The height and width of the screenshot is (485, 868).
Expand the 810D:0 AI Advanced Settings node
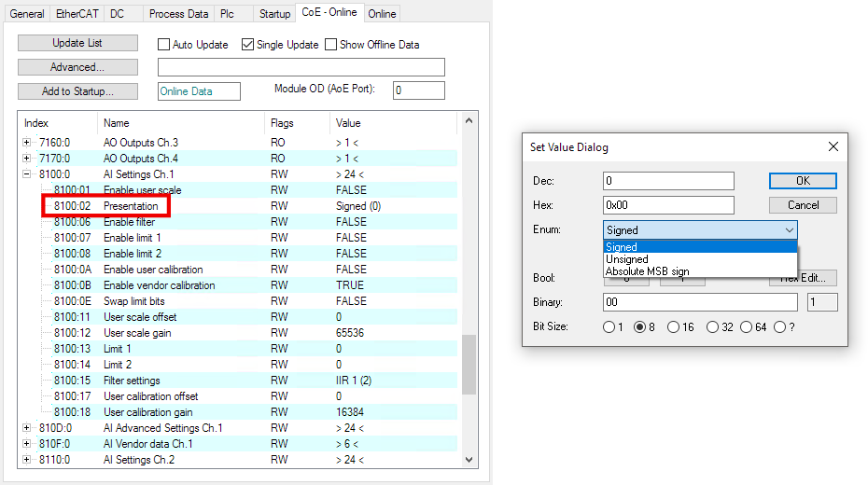pyautogui.click(x=26, y=428)
